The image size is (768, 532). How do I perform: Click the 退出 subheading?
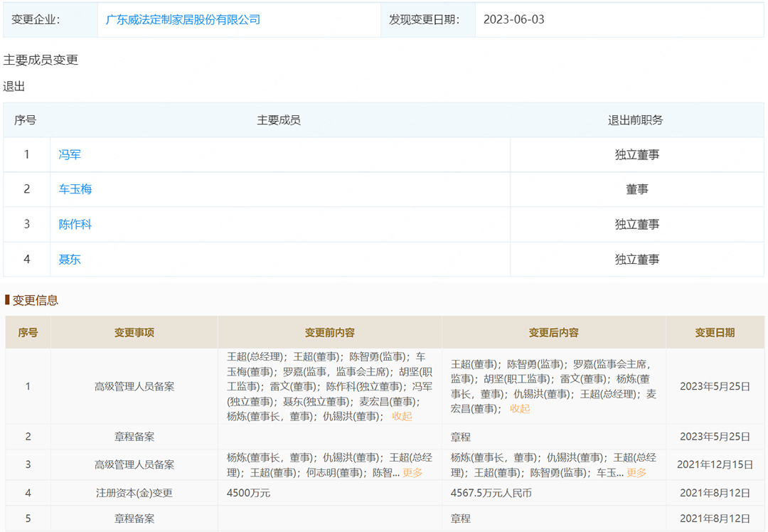(14, 86)
